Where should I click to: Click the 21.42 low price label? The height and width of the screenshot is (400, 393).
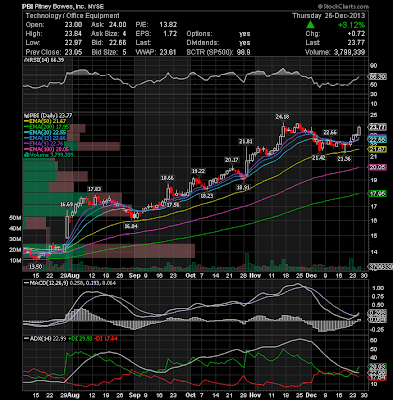(x=319, y=158)
